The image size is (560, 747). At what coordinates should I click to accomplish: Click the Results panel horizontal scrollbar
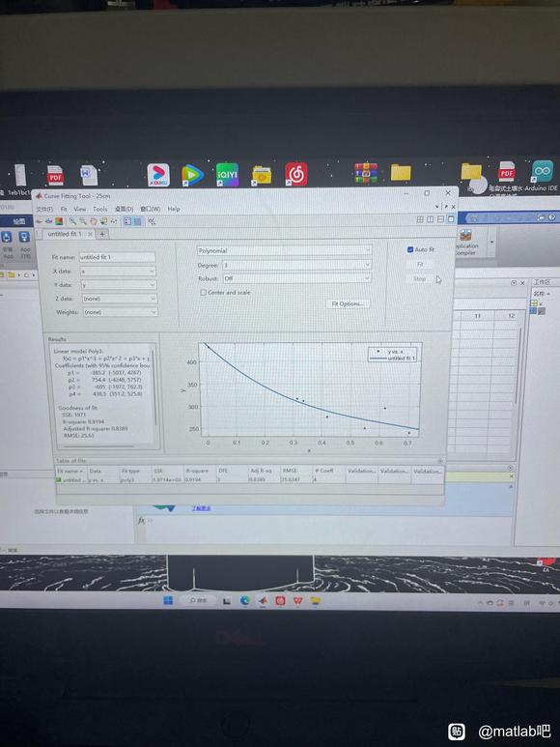[98, 446]
